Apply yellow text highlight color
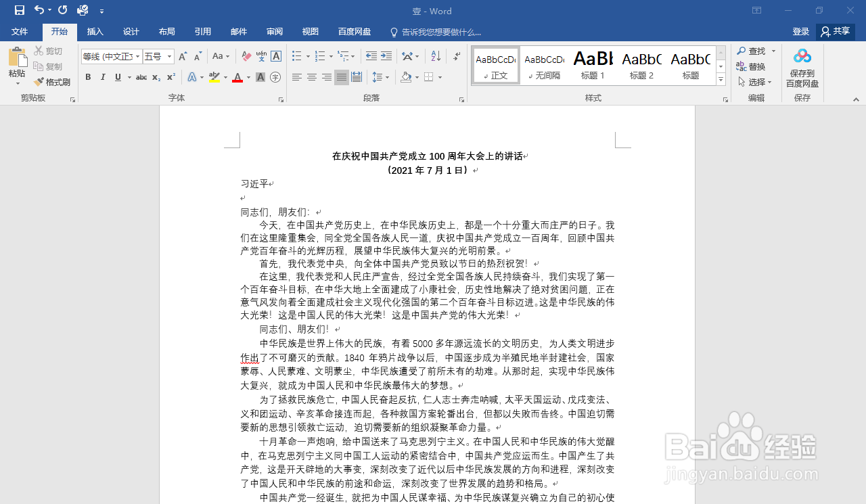This screenshot has height=504, width=866. (214, 77)
